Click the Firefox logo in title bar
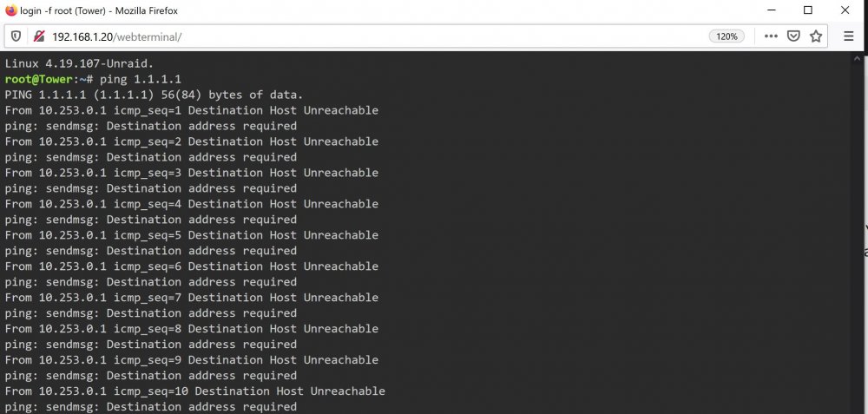Screen dimensions: 868x414 tap(11, 10)
